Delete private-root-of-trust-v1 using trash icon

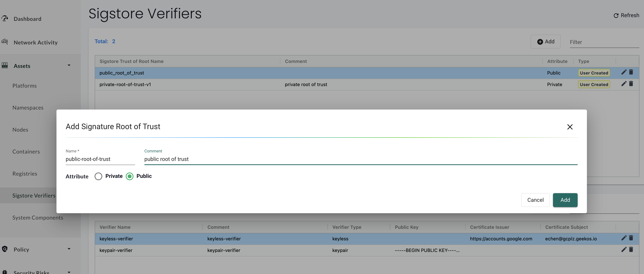[x=631, y=84]
